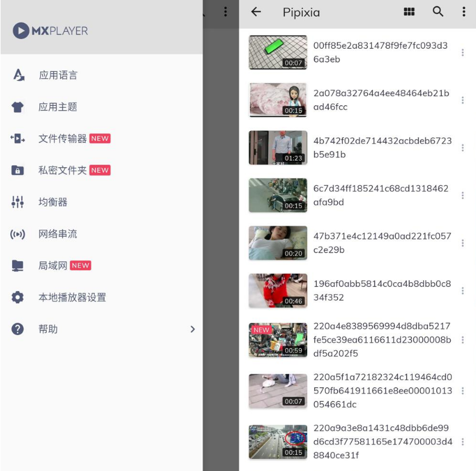This screenshot has height=471, width=476.
Task: Click the back arrow next to Pipixia
Action: point(256,12)
